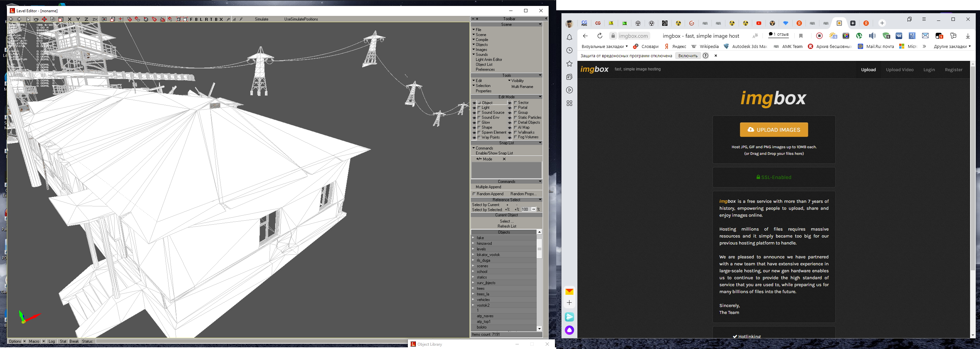Select the pointer Select tool in Level Editor

point(28,19)
